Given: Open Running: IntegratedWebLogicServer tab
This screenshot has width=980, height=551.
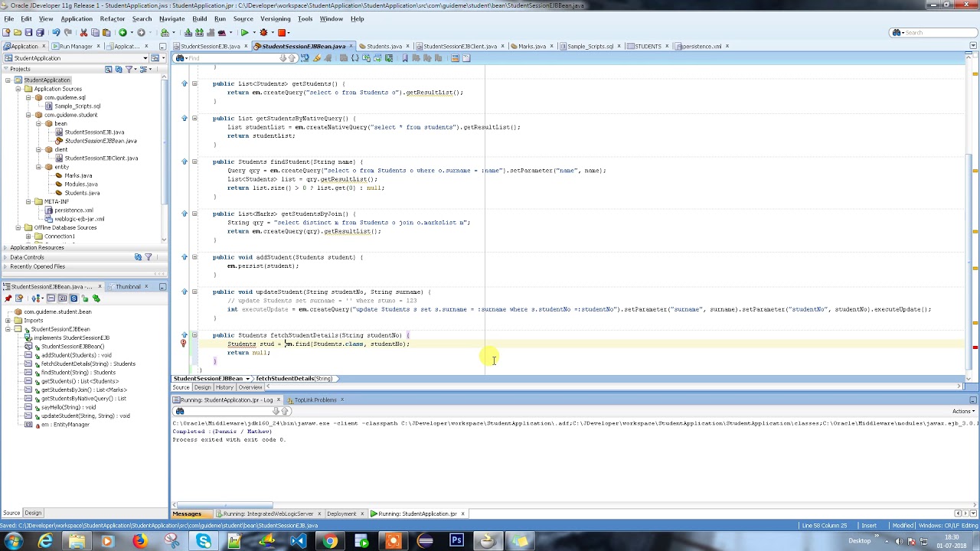Looking at the screenshot, I should point(268,514).
